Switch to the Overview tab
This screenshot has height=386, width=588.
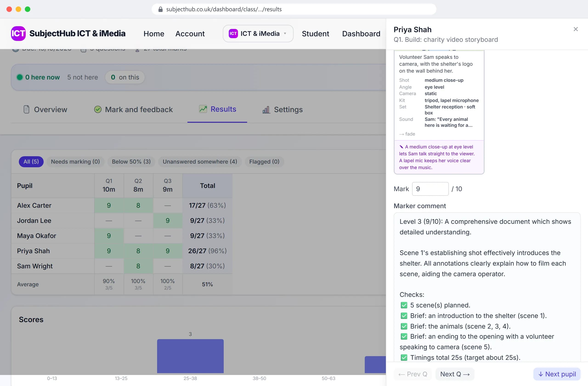tap(45, 109)
